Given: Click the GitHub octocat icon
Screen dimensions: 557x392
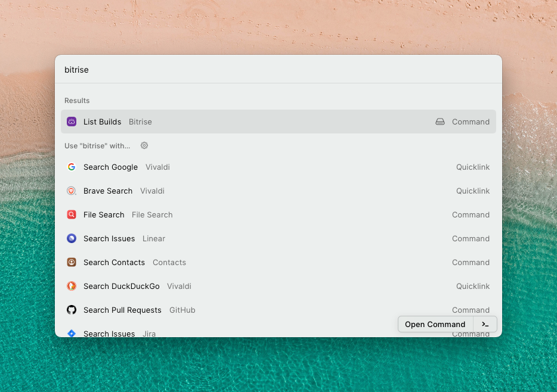Looking at the screenshot, I should (72, 310).
